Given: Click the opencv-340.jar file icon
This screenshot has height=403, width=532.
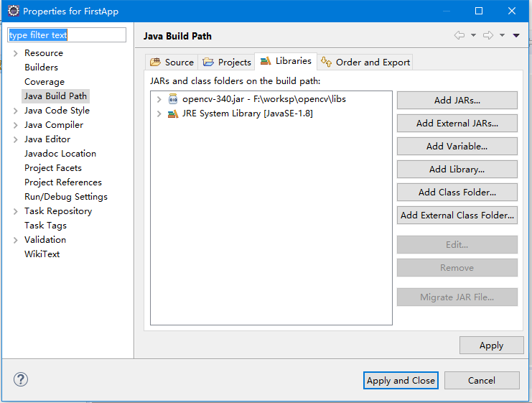Looking at the screenshot, I should pyautogui.click(x=173, y=99).
